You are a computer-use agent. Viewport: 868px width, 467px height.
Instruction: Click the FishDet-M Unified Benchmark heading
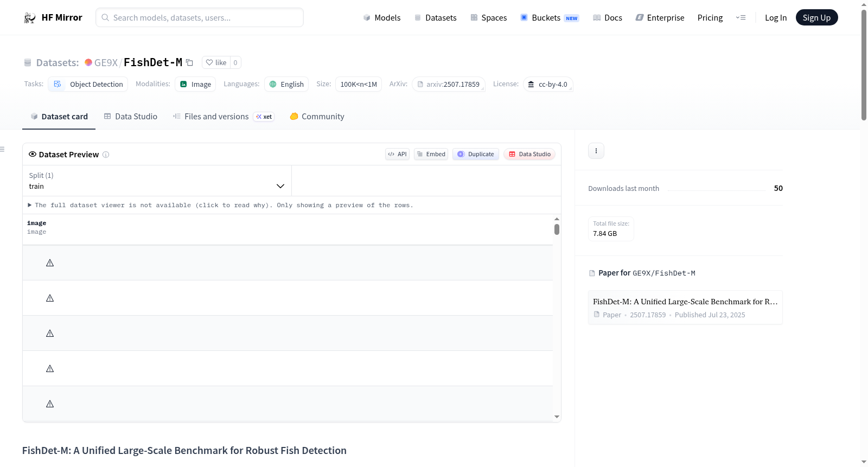point(184,450)
